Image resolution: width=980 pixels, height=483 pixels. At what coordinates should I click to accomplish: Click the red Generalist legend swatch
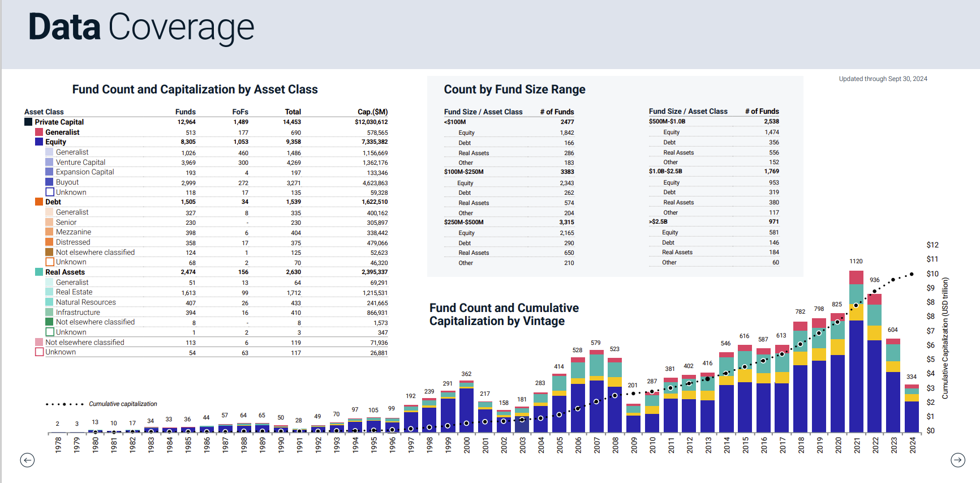tap(39, 132)
